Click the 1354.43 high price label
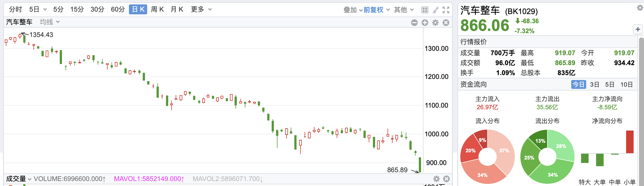The width and height of the screenshot is (644, 186). tap(41, 35)
